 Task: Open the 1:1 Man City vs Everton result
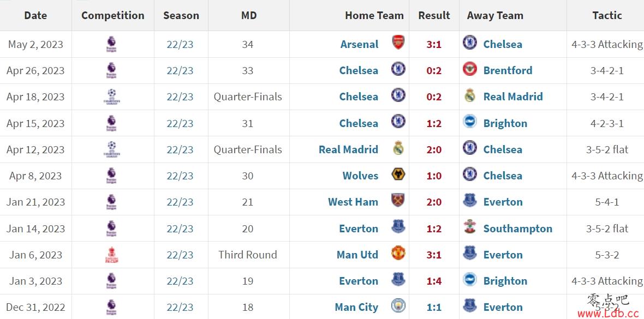pos(434,308)
